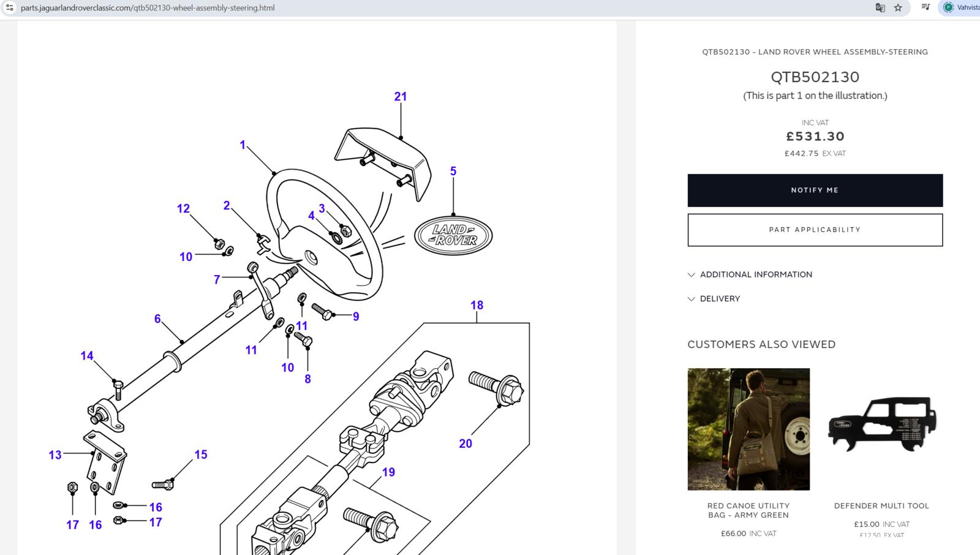Open the Defender Multi Tool product image
980x555 pixels.
881,429
